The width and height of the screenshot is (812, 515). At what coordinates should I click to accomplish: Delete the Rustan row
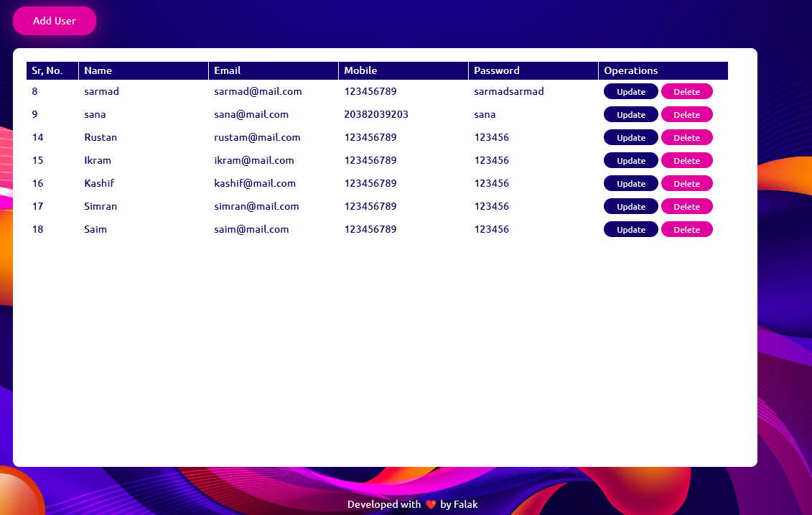coord(686,138)
